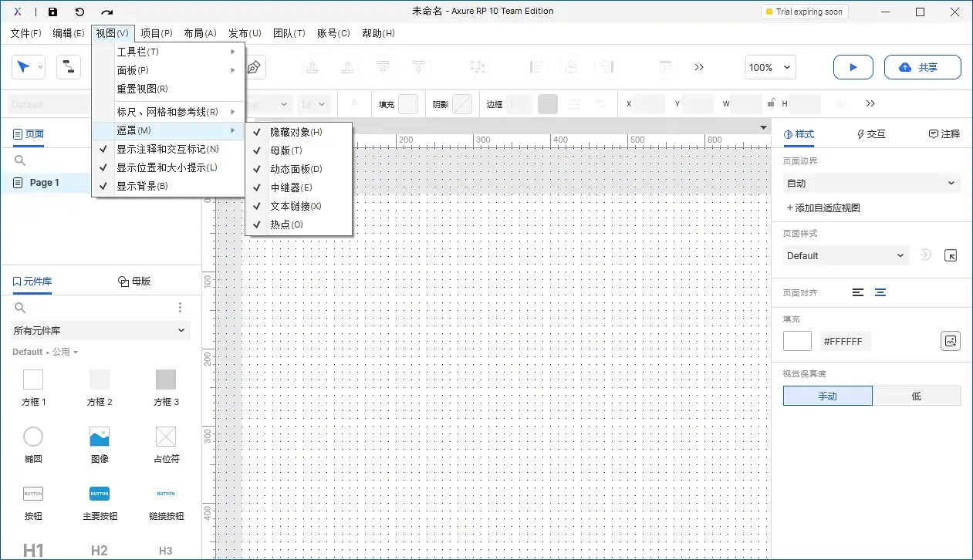Open the 所有元件库 library dropdown

99,330
